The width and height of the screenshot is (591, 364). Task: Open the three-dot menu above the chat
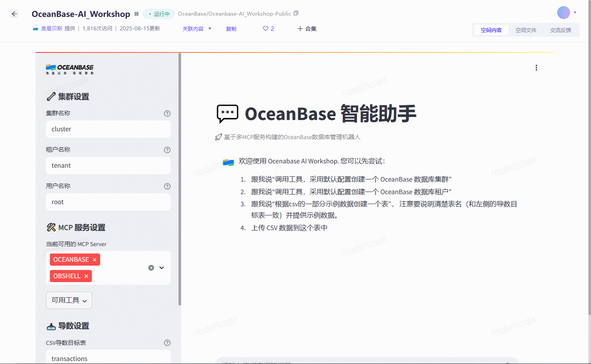[x=536, y=68]
